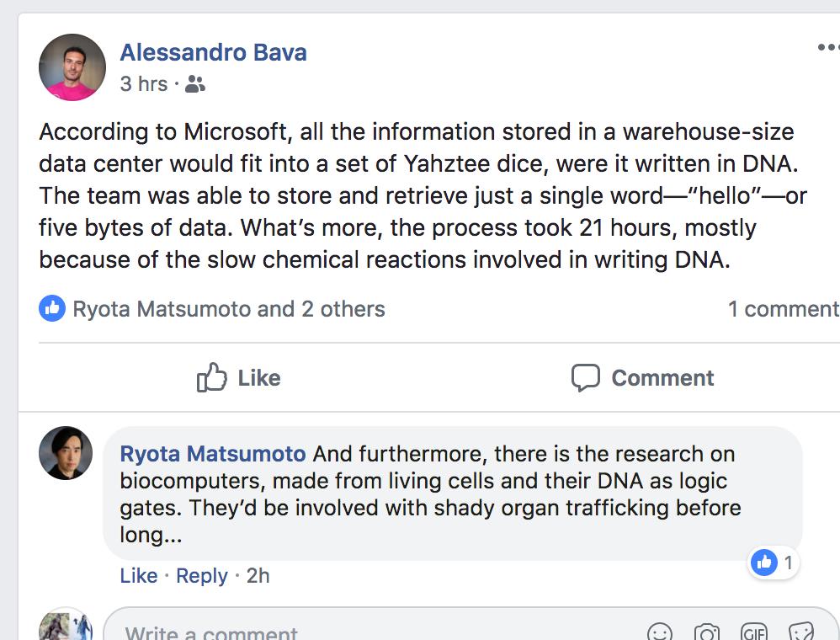
Task: Click the friends audience icon
Action: coord(195,83)
